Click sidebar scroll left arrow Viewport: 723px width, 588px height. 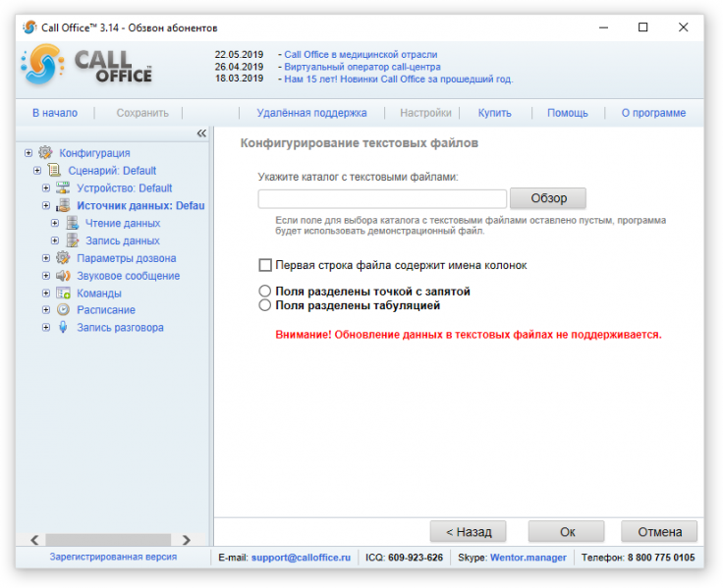point(34,540)
